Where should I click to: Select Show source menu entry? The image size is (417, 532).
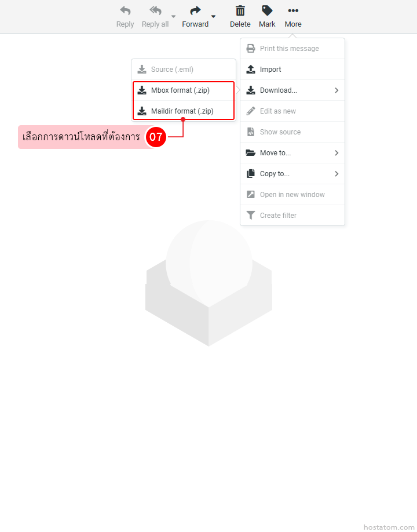(x=292, y=132)
